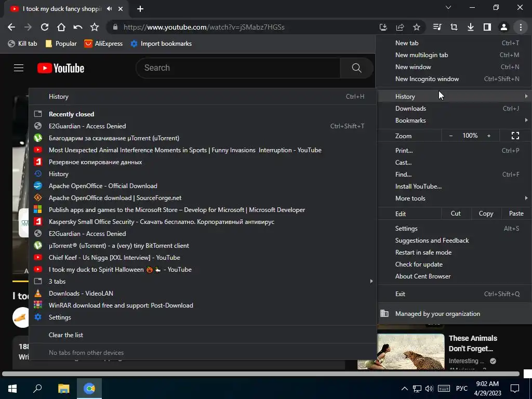Open the downloads toolbar icon
Screen dimensions: 532x399
pos(471,27)
